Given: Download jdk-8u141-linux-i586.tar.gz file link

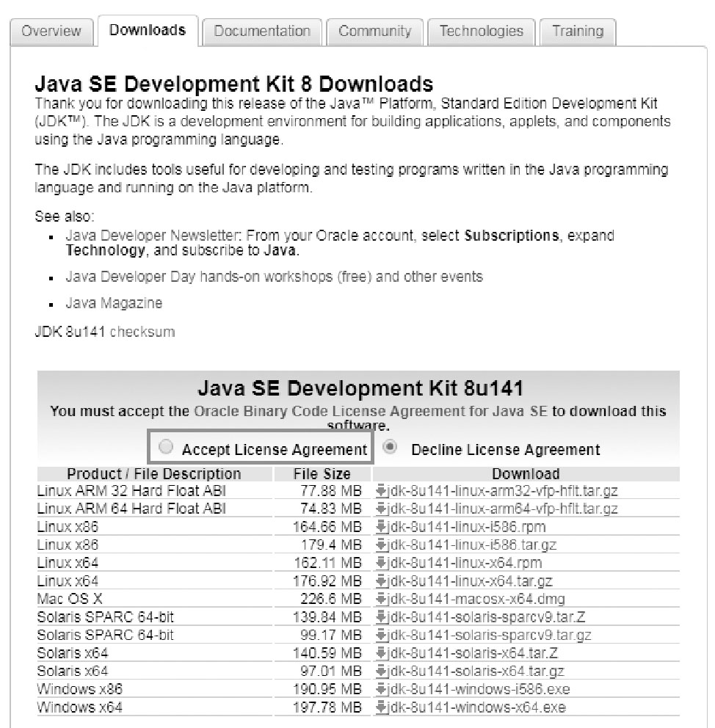Looking at the screenshot, I should (x=473, y=545).
